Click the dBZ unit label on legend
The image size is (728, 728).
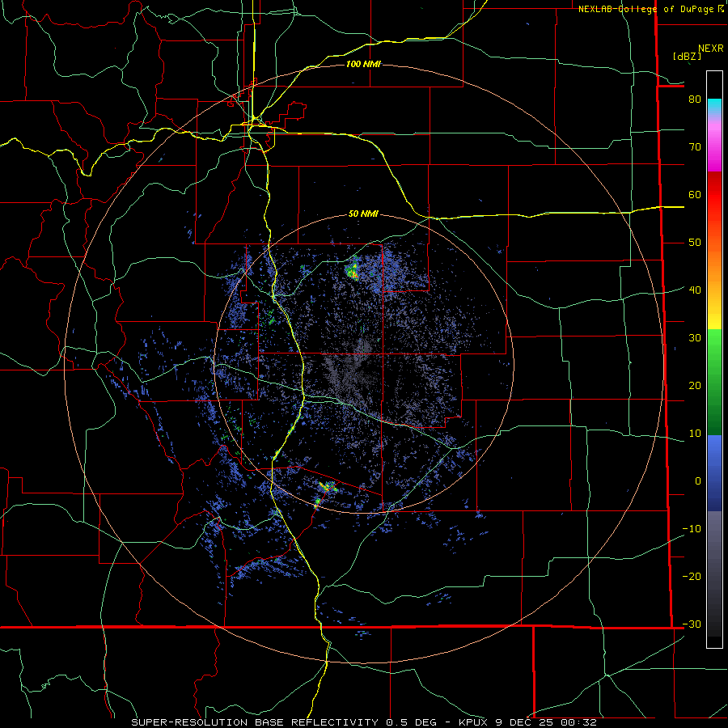coord(687,57)
